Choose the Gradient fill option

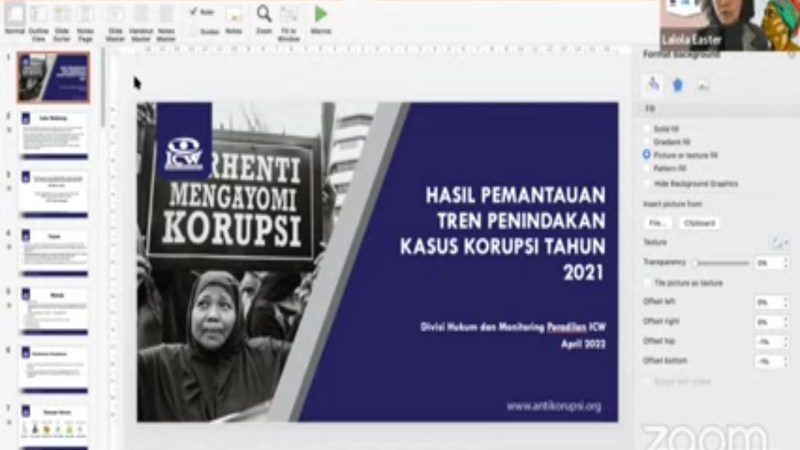tap(647, 142)
